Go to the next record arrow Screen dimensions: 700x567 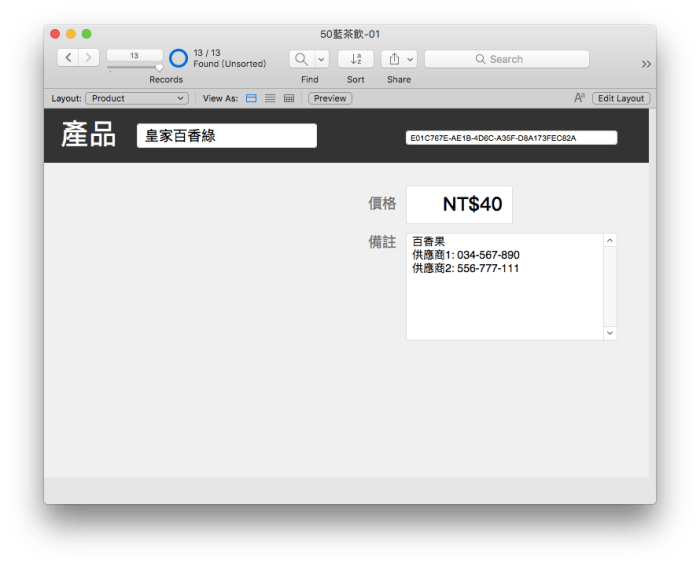coord(88,58)
